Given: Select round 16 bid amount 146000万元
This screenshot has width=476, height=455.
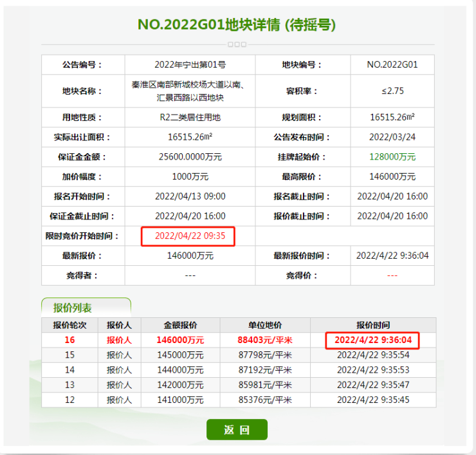Looking at the screenshot, I should click(179, 340).
